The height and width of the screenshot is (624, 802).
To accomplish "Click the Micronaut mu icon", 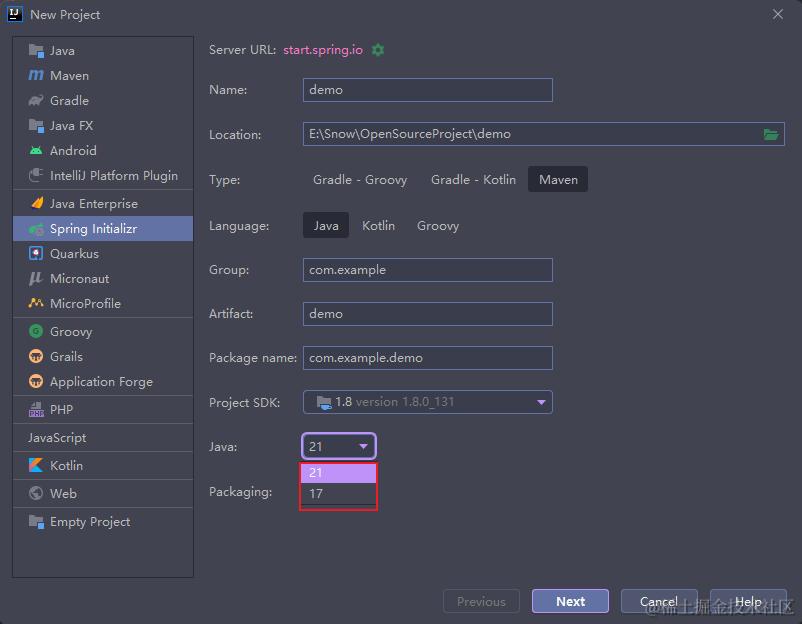I will pyautogui.click(x=36, y=278).
